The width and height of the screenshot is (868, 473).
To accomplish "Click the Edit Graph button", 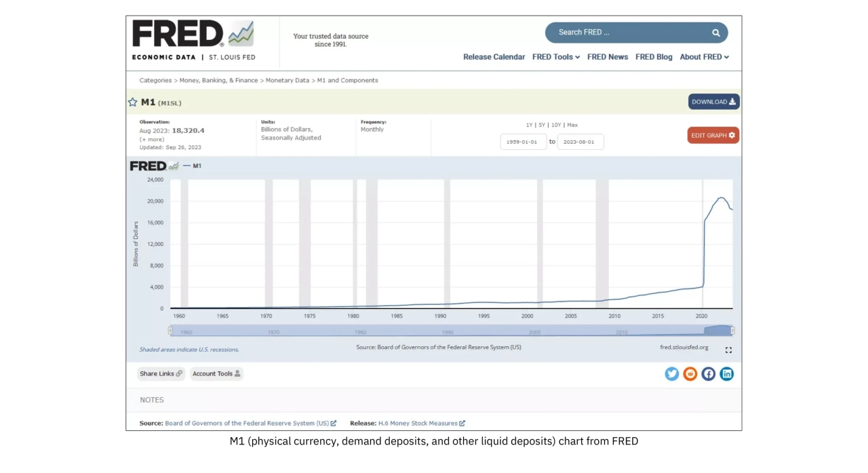I will point(713,136).
